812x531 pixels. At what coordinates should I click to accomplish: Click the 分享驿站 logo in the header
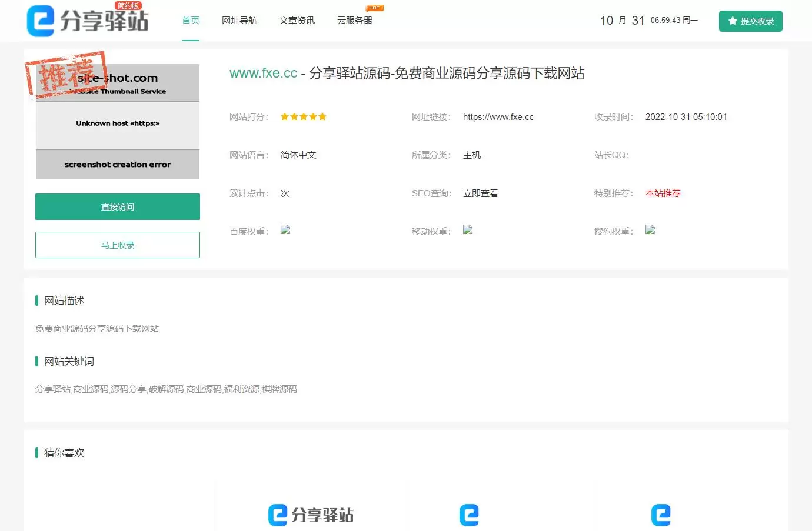[x=88, y=21]
